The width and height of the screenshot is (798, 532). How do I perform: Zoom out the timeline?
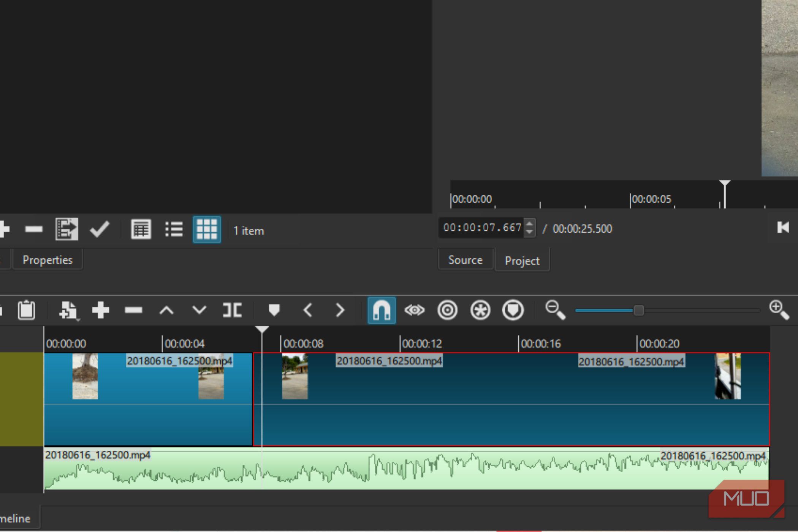[x=555, y=310]
